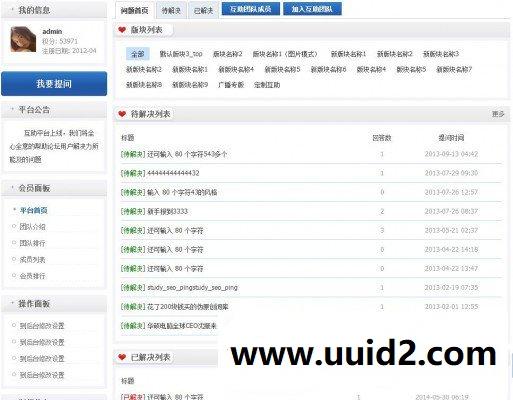Click the blue 我要提问 button
Viewport: 513px width, 400px height.
[x=54, y=83]
